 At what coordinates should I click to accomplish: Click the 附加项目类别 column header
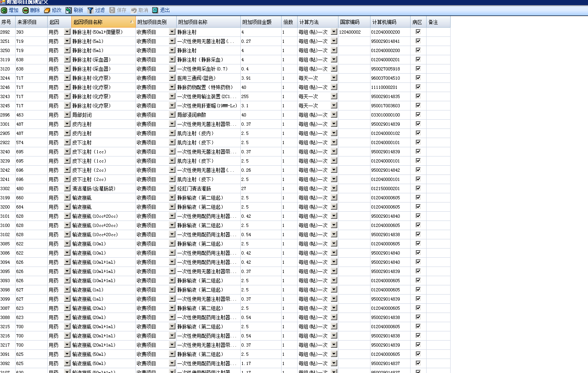coord(156,22)
